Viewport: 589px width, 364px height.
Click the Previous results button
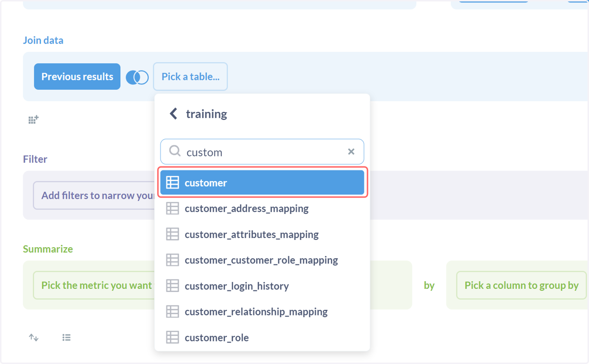click(77, 77)
